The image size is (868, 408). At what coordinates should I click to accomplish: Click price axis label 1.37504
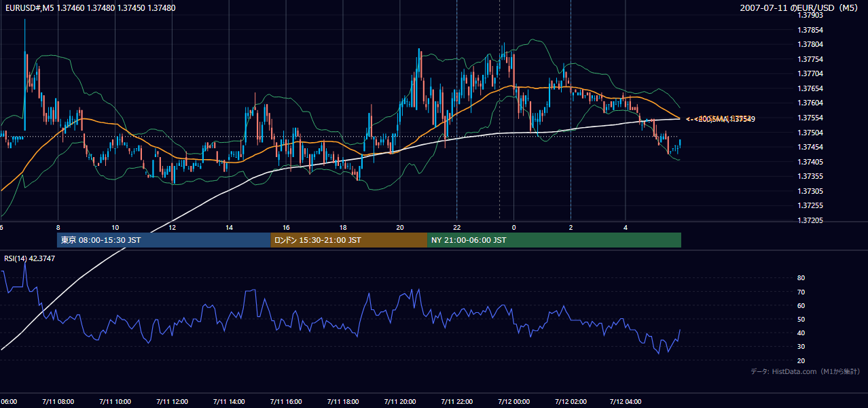(810, 132)
